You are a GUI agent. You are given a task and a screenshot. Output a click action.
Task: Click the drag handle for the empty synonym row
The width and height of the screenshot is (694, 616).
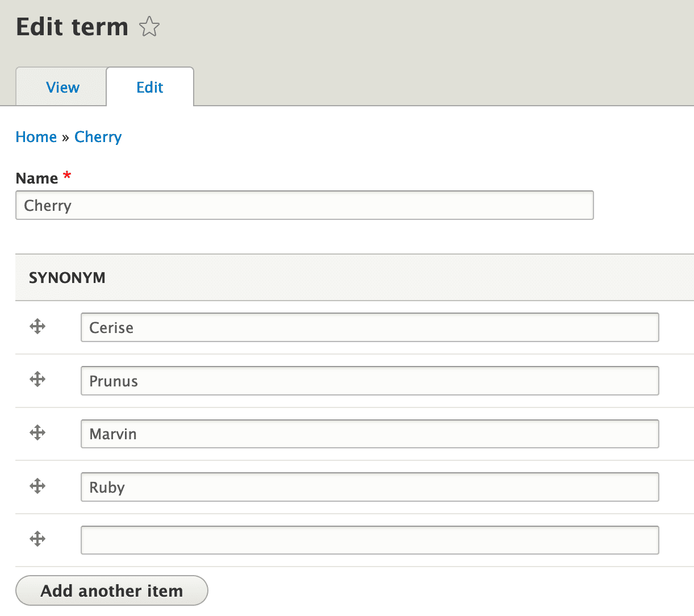(x=37, y=539)
